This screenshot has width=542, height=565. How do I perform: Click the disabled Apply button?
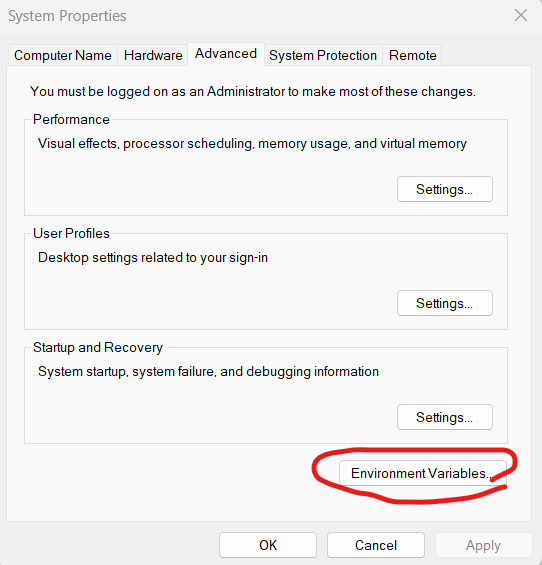coord(483,545)
